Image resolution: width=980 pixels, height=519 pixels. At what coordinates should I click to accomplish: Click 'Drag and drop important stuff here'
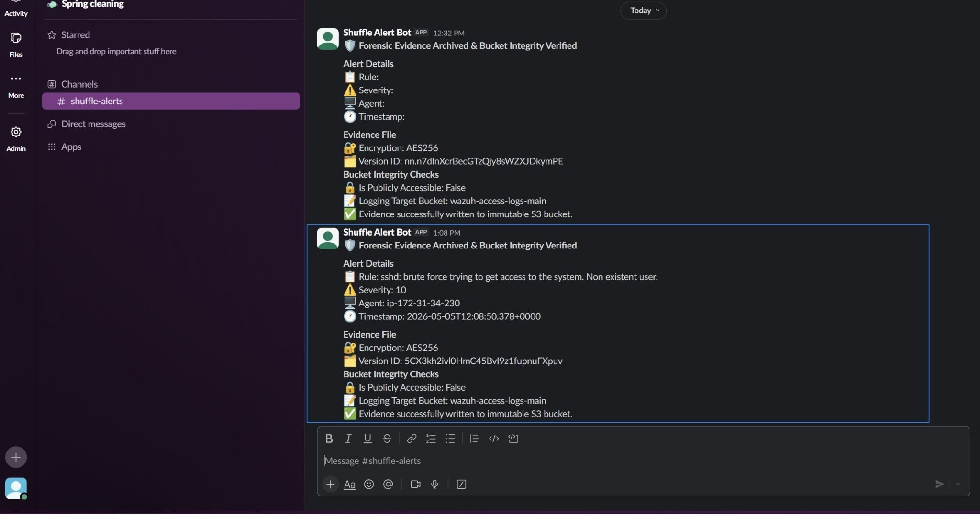click(116, 51)
